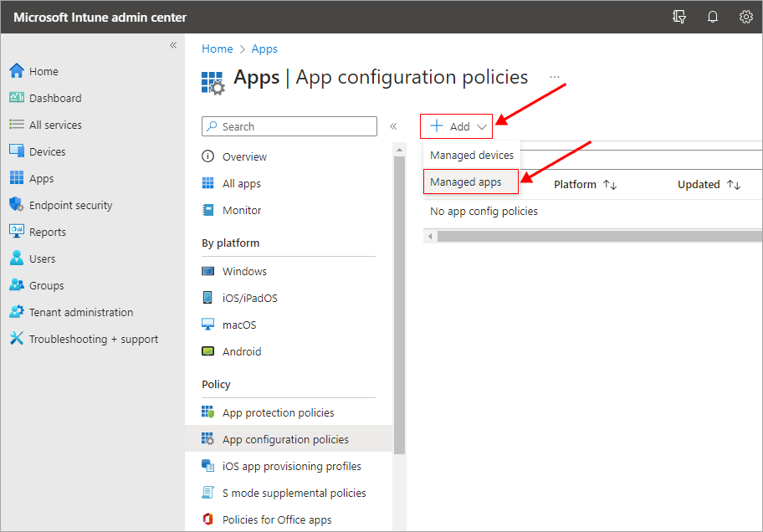Click the Dashboard chart icon
The width and height of the screenshot is (763, 532).
(17, 97)
